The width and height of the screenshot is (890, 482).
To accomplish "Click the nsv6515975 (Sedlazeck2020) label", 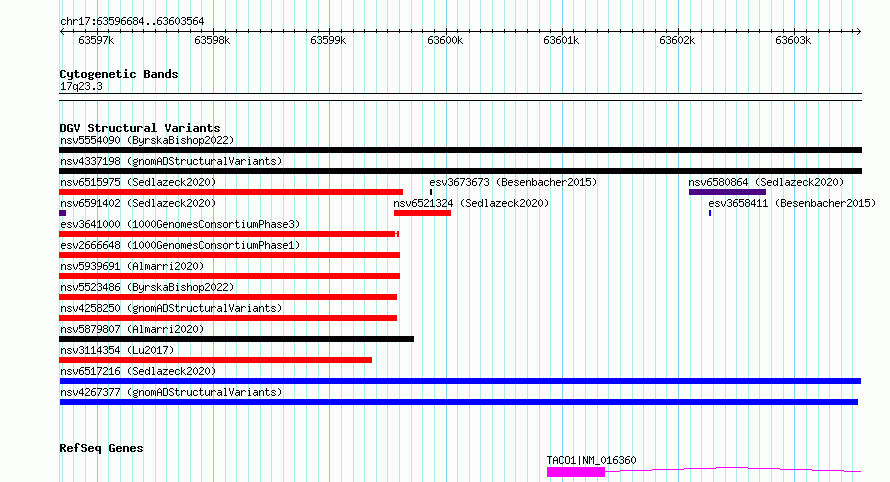I will [138, 182].
